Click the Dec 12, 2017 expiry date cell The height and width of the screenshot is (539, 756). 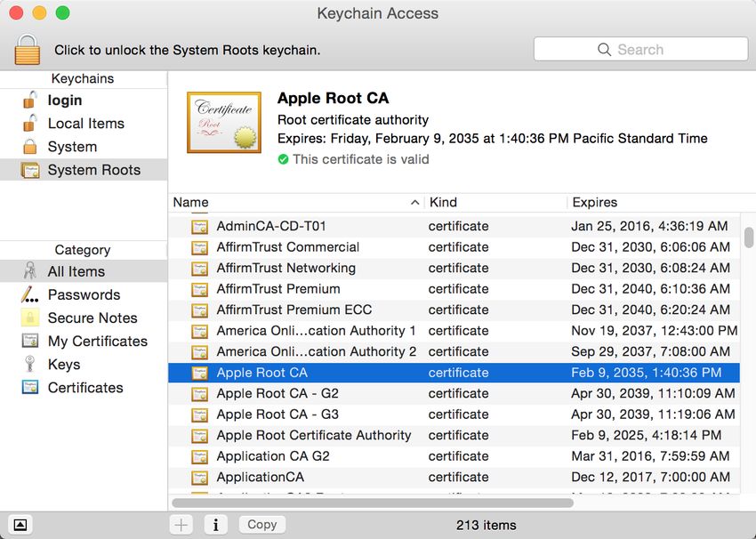[x=650, y=477]
